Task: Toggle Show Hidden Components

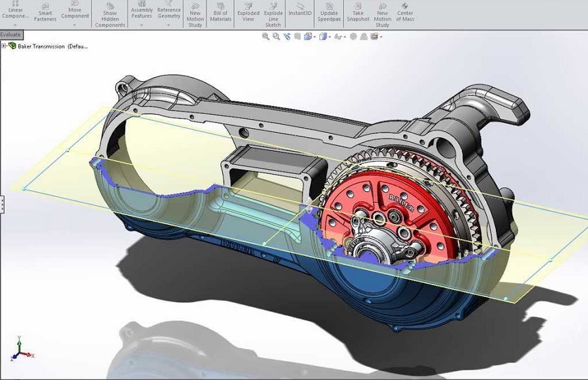Action: tap(110, 12)
